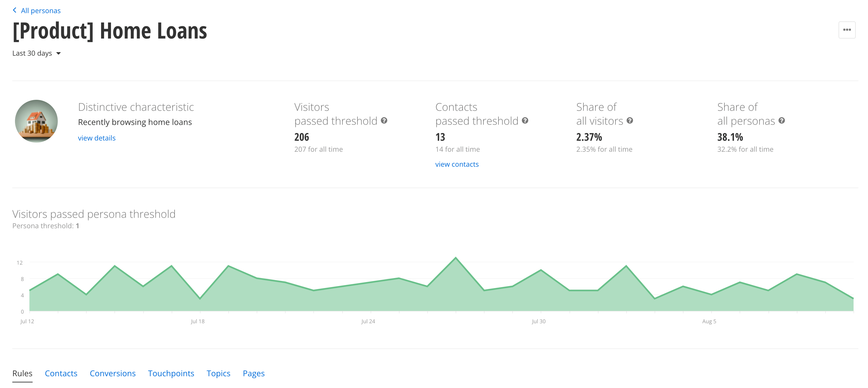
Task: Open the Touchpoints tab
Action: pyautogui.click(x=171, y=373)
